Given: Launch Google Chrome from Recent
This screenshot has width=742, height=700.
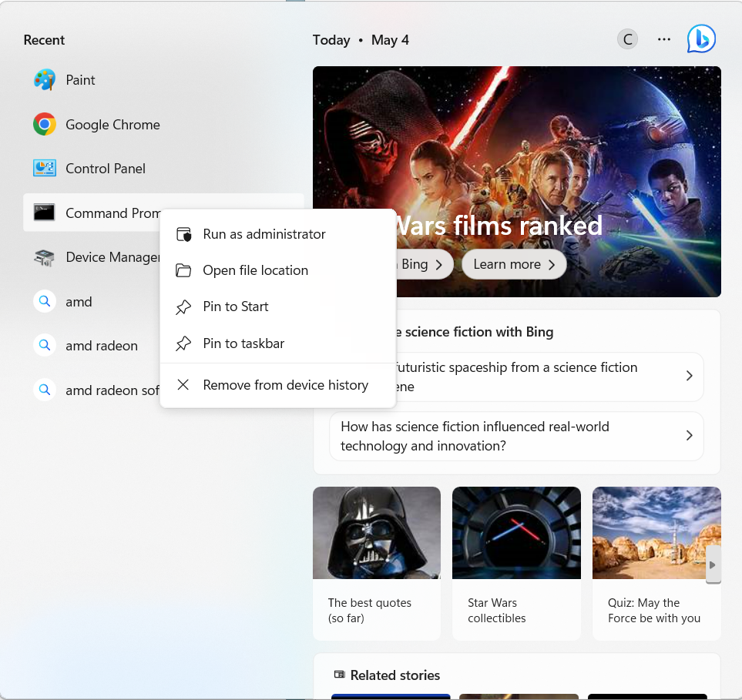Looking at the screenshot, I should tap(112, 125).
